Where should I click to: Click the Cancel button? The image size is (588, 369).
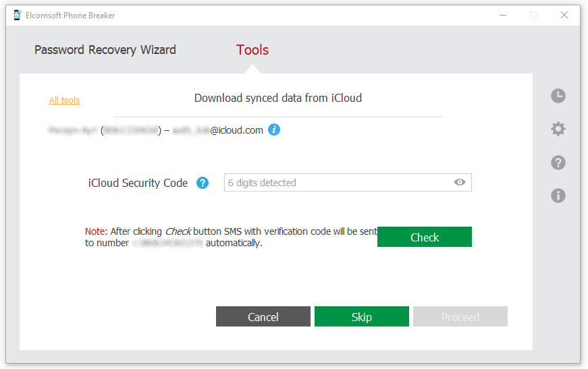[263, 317]
